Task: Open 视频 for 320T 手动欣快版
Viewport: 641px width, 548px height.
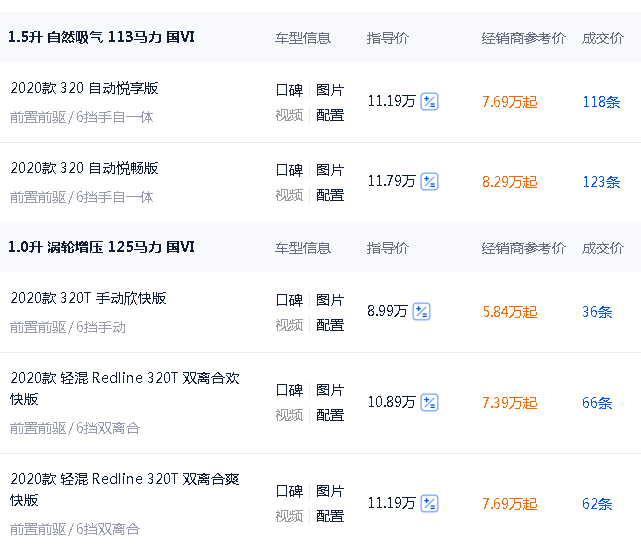Action: coord(289,325)
